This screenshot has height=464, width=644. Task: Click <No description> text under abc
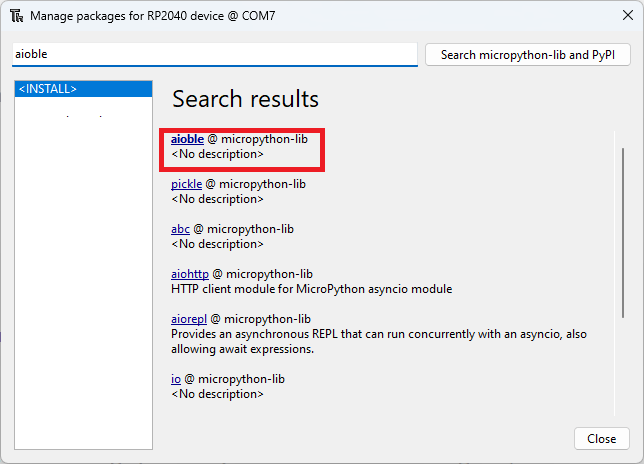pyautogui.click(x=217, y=244)
